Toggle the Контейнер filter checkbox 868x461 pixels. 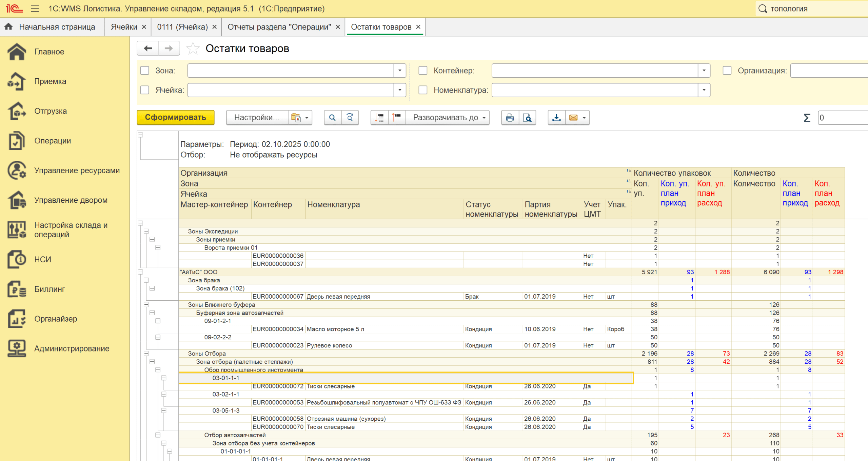[423, 71]
